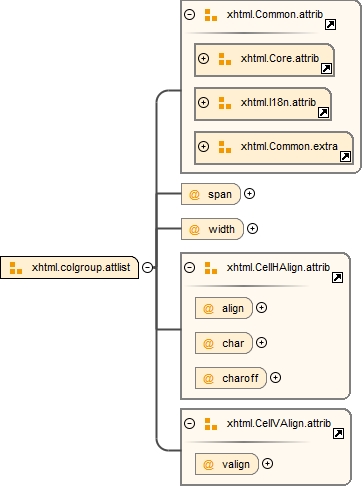
Task: Select the align attribute node
Action: tap(224, 308)
